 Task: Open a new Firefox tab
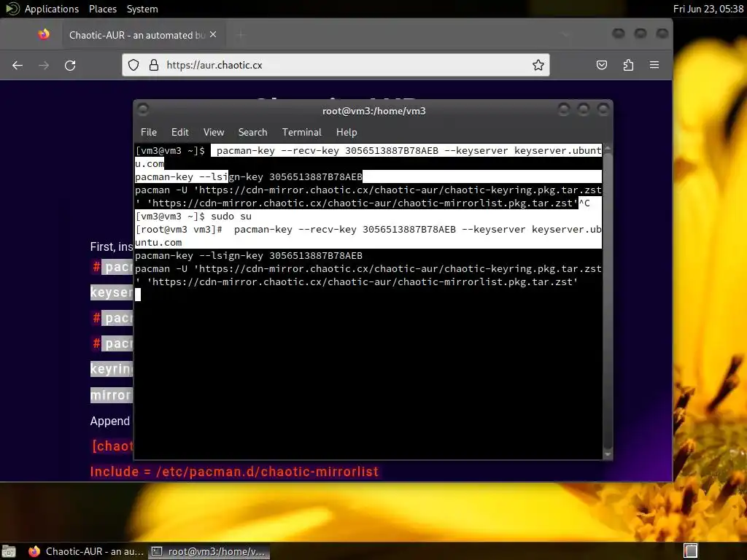(241, 35)
